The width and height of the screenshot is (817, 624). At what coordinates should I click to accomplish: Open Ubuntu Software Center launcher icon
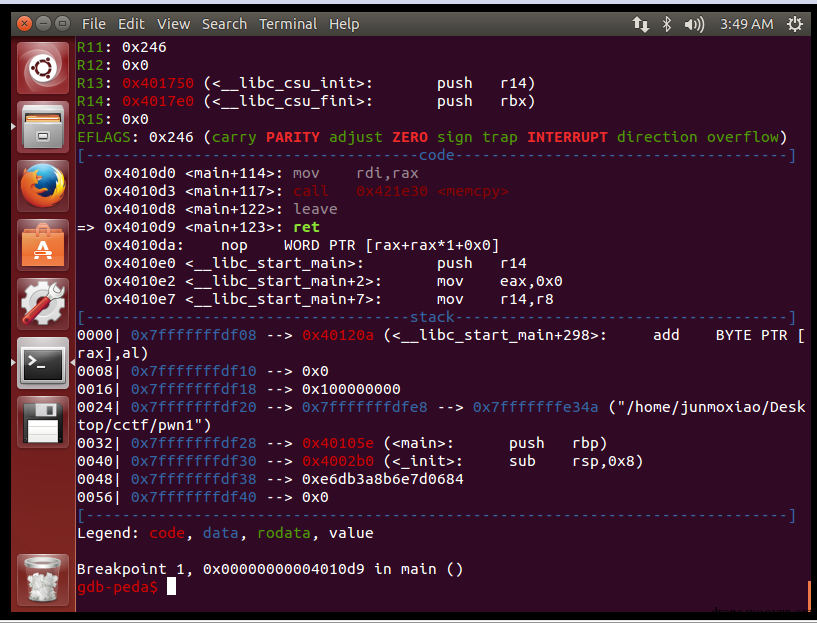pyautogui.click(x=43, y=245)
